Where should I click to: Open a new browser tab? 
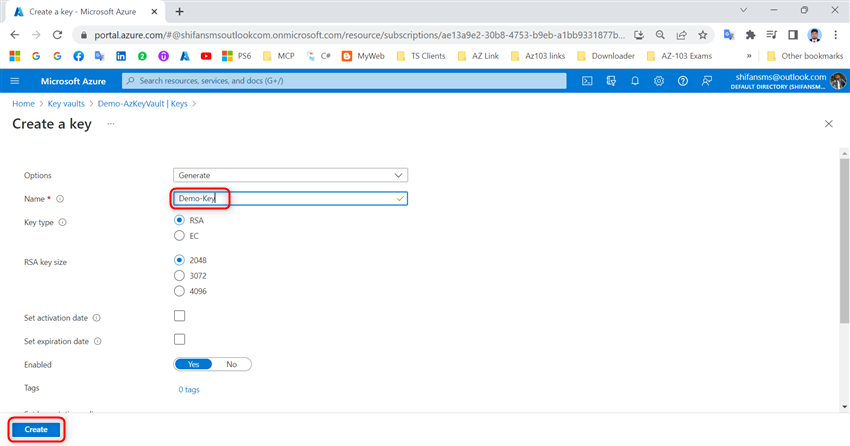click(x=179, y=11)
